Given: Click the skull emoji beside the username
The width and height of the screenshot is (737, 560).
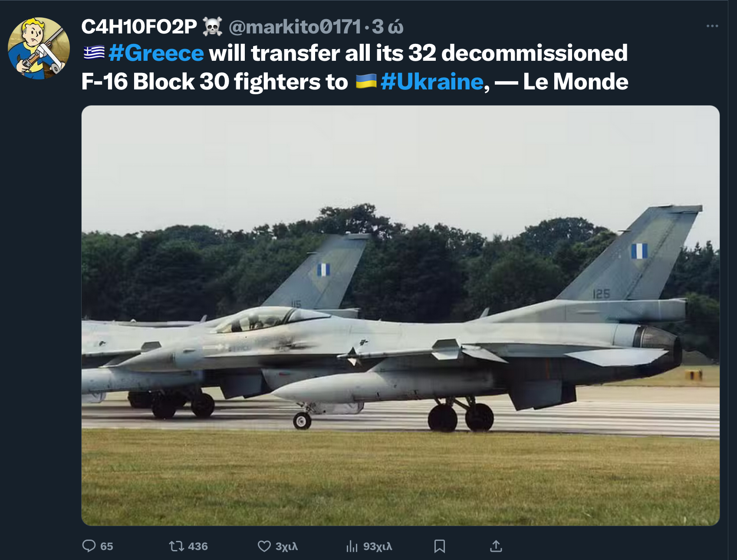Looking at the screenshot, I should click(x=213, y=26).
